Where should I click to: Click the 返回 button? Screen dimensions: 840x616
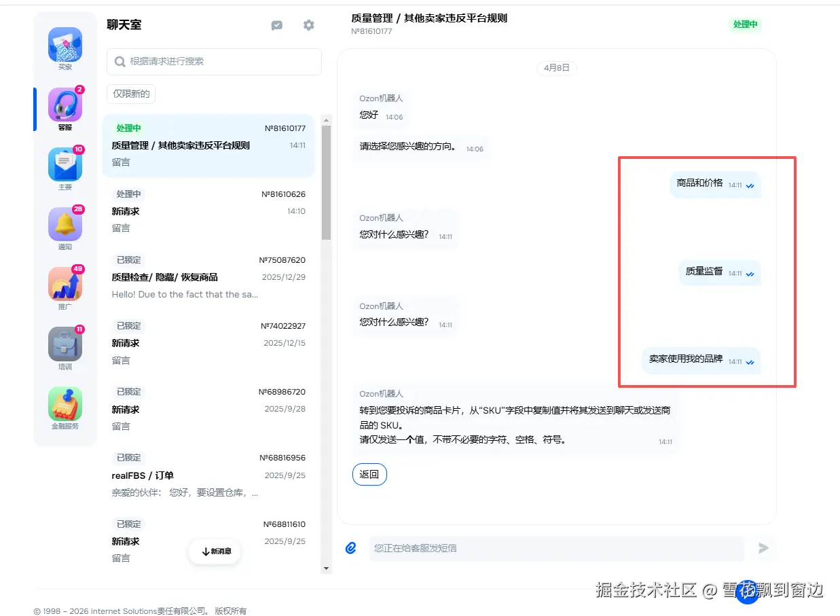369,474
